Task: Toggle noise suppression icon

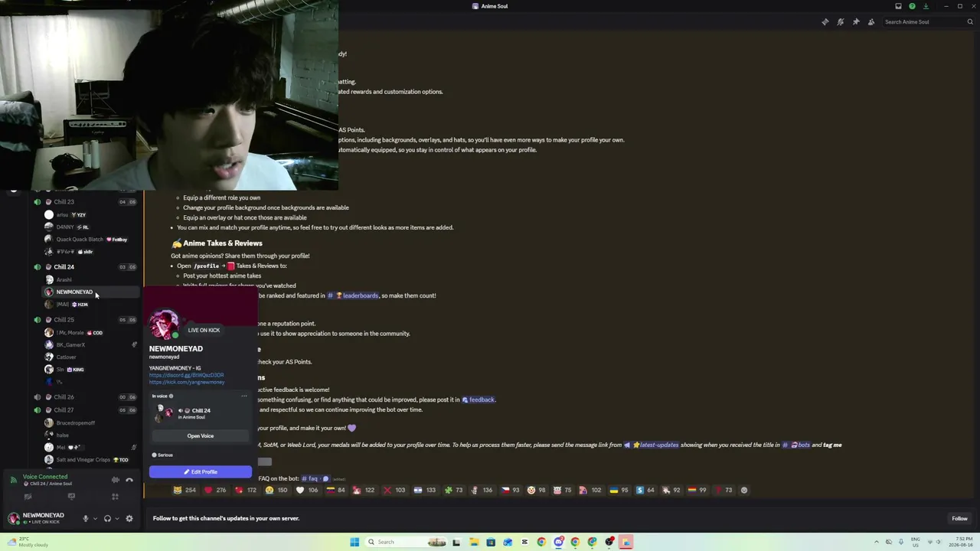Action: [x=115, y=480]
